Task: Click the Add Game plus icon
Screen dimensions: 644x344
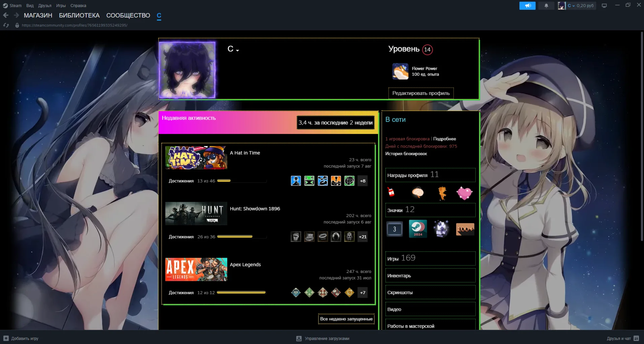Action: coord(6,338)
